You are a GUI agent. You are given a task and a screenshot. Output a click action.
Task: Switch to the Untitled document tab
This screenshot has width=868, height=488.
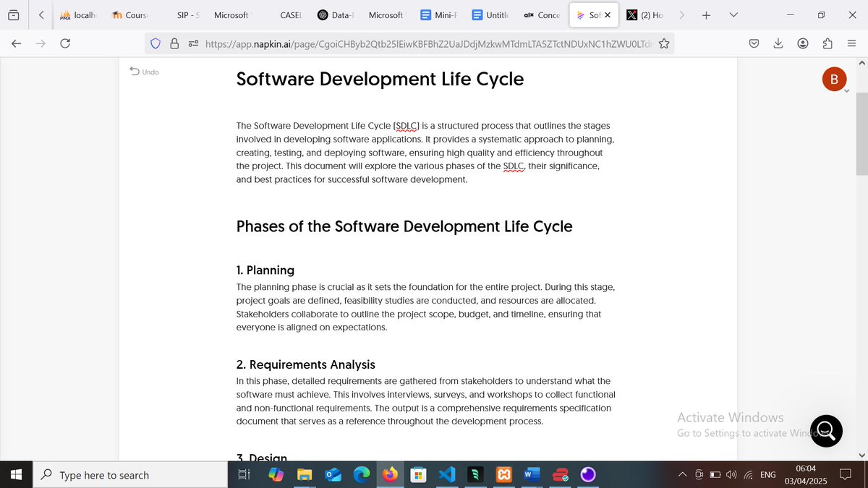[x=490, y=14]
